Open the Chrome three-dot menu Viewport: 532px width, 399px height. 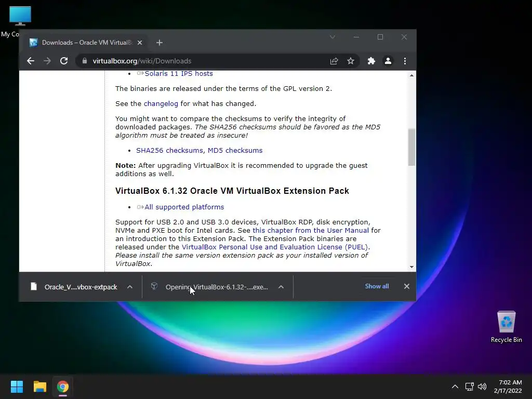pyautogui.click(x=405, y=61)
